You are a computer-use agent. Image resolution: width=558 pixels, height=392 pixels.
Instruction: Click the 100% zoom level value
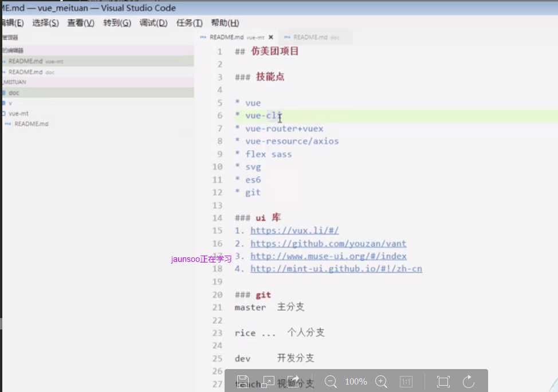click(x=356, y=382)
